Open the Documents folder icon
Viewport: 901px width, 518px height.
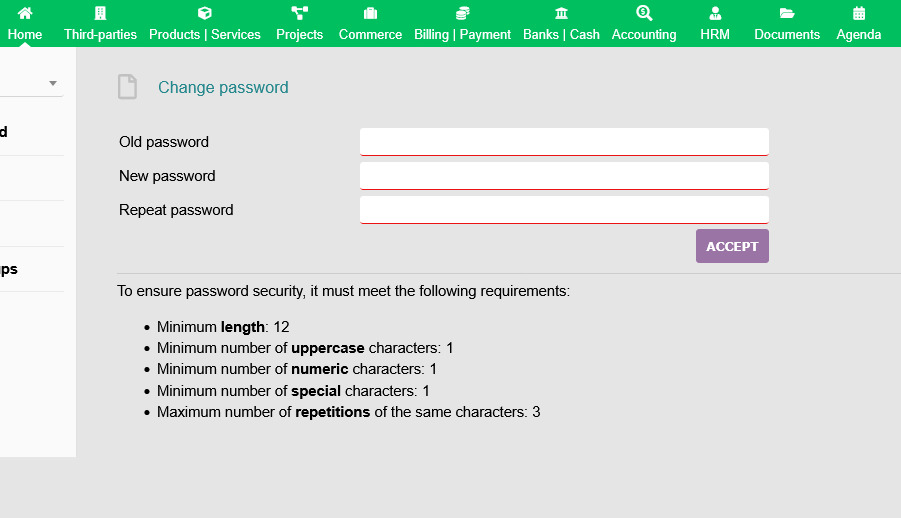(x=787, y=13)
